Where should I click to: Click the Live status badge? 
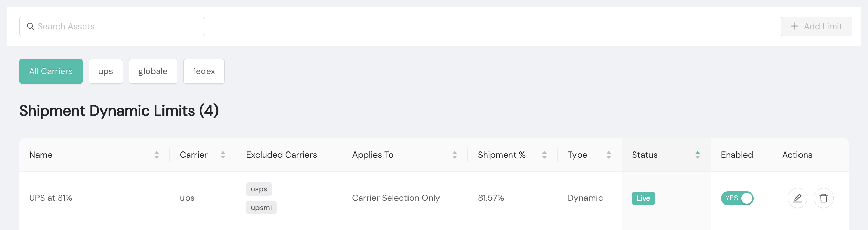click(643, 198)
